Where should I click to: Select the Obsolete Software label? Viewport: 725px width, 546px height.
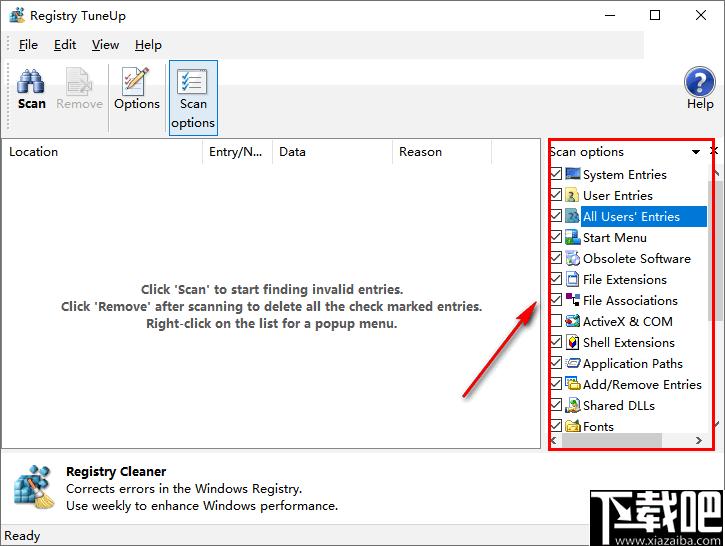click(637, 258)
